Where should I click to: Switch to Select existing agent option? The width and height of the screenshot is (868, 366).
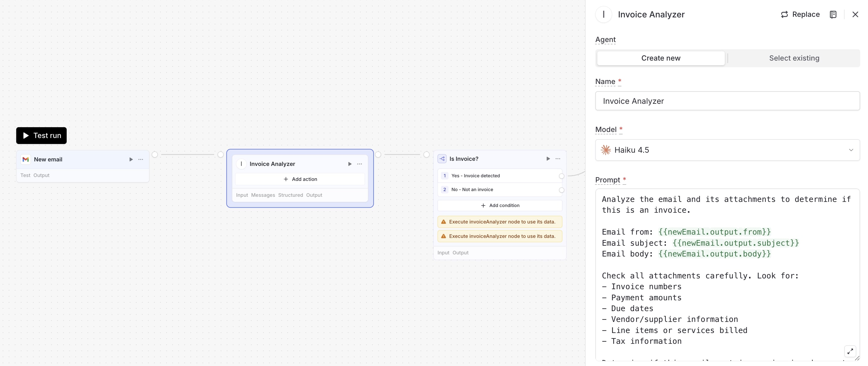coord(794,58)
